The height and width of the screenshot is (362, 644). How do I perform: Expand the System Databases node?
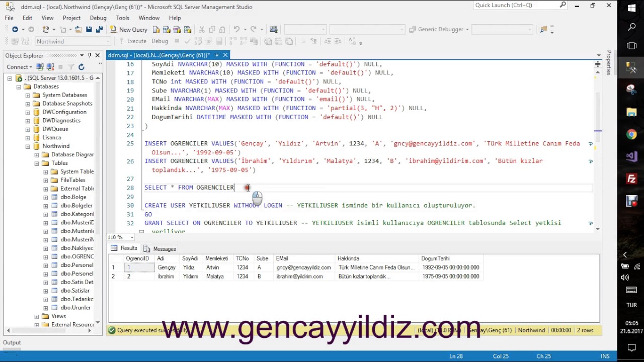28,95
